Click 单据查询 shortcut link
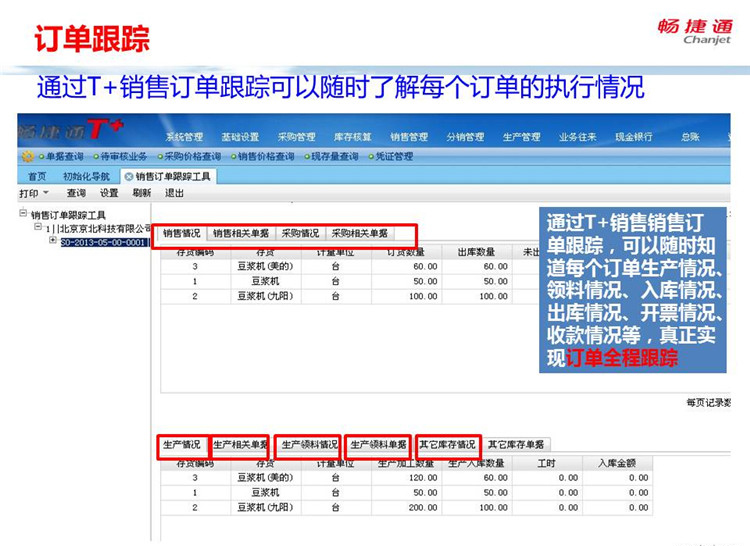Screen dimensions: 750x546 (65, 156)
